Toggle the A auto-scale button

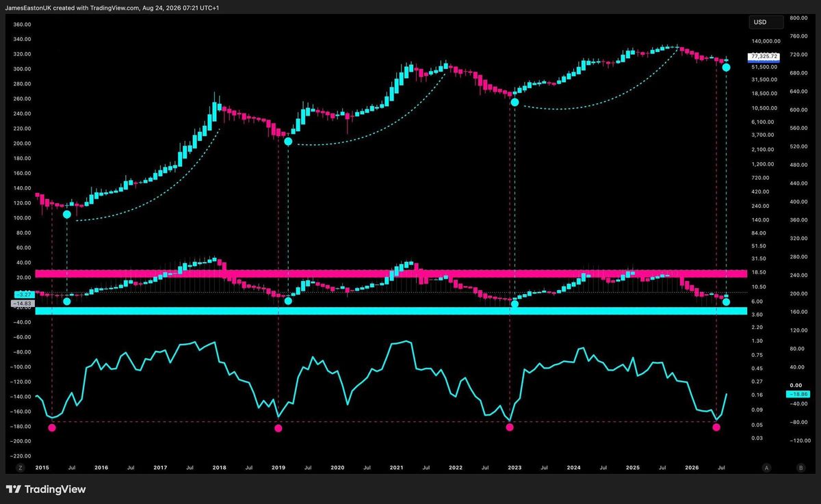(x=766, y=468)
